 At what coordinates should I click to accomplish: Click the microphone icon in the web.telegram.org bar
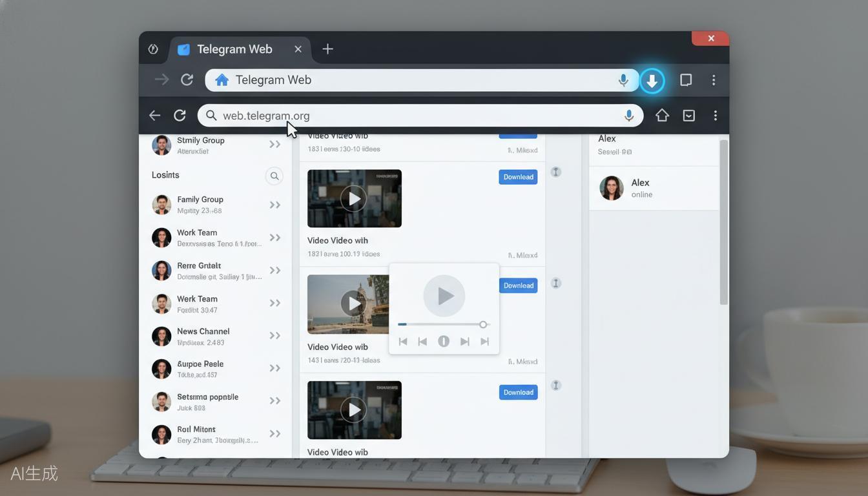[x=629, y=116]
